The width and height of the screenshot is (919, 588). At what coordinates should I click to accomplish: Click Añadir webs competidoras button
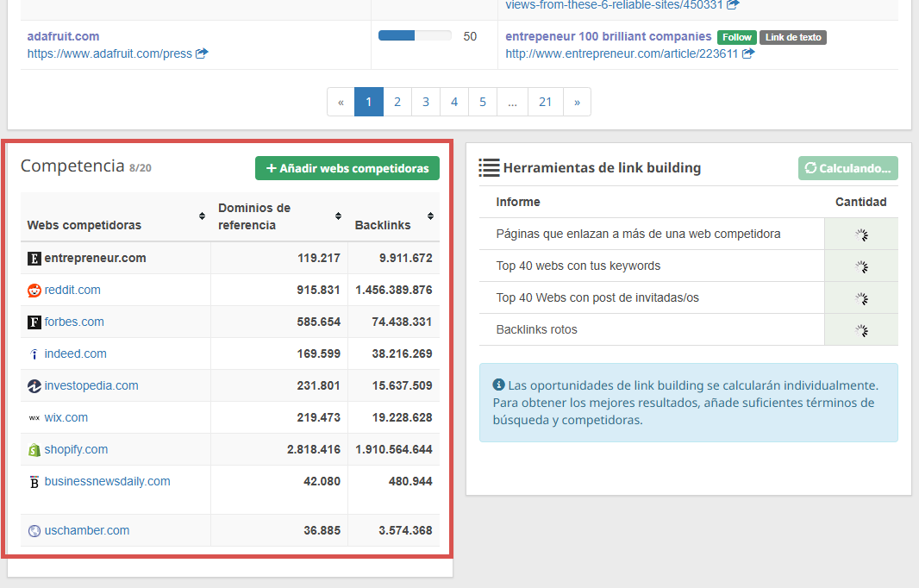347,168
